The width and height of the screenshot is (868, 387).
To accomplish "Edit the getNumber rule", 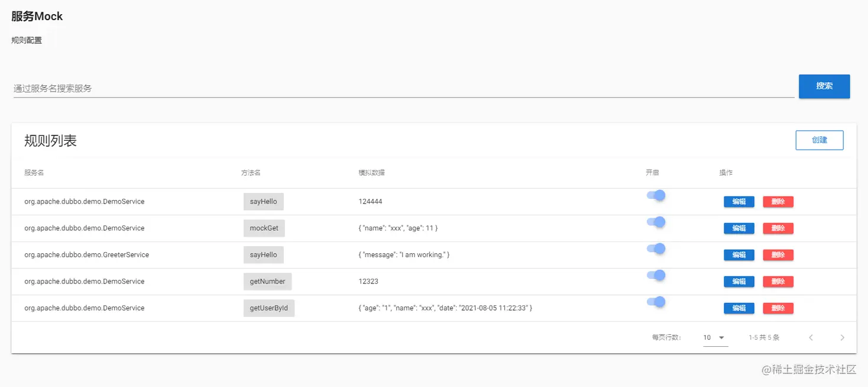I will click(x=739, y=282).
